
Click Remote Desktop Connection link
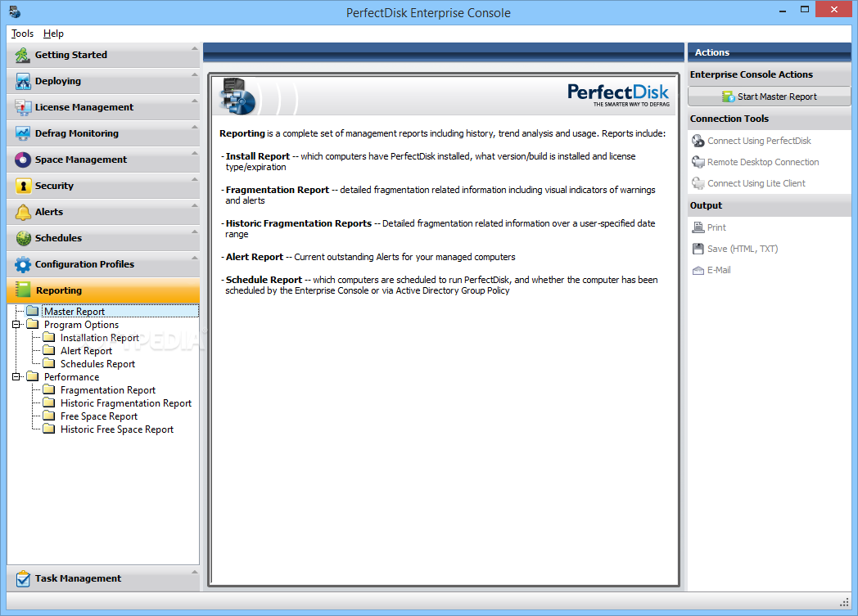point(763,162)
